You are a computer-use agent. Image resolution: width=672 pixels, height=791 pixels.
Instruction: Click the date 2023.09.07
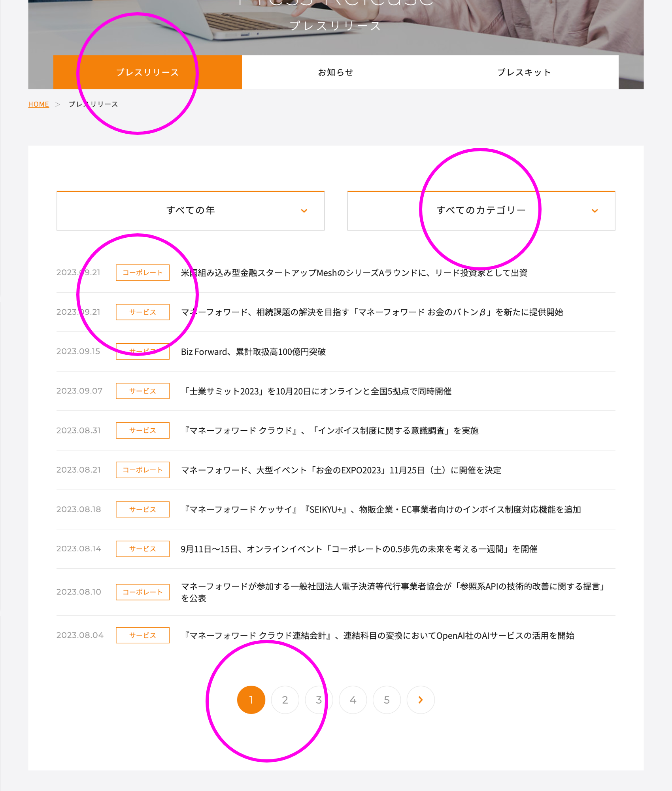[x=79, y=391]
